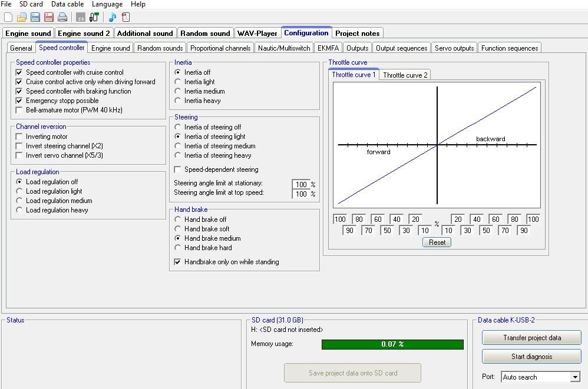Click the new project icon
Image resolution: width=588 pixels, height=389 pixels.
[8, 17]
